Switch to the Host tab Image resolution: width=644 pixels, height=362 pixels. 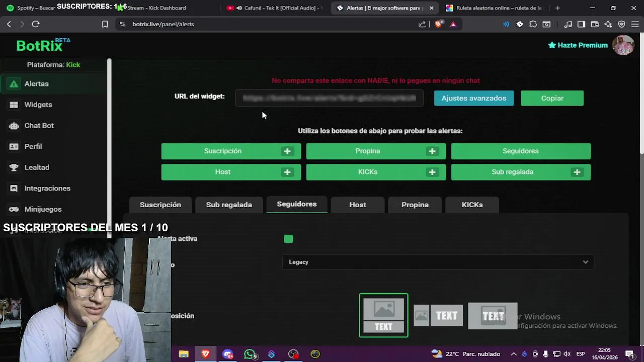358,205
